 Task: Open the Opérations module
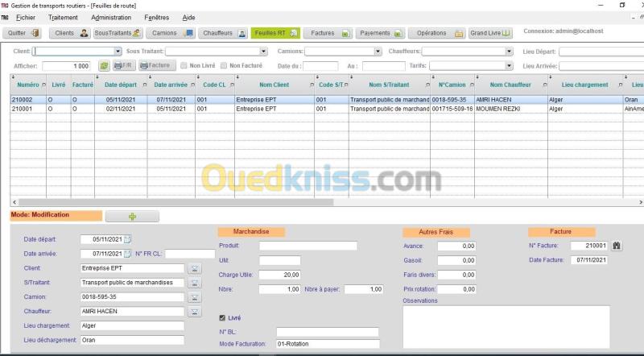click(x=436, y=33)
